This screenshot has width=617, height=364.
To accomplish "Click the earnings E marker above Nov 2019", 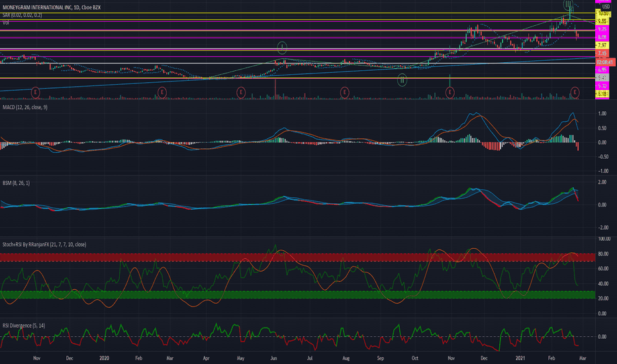I will pyautogui.click(x=35, y=93).
